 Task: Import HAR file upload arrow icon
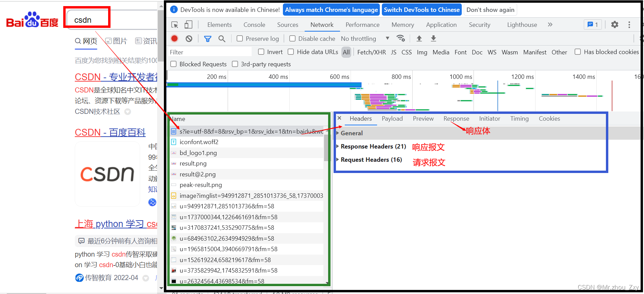click(419, 38)
